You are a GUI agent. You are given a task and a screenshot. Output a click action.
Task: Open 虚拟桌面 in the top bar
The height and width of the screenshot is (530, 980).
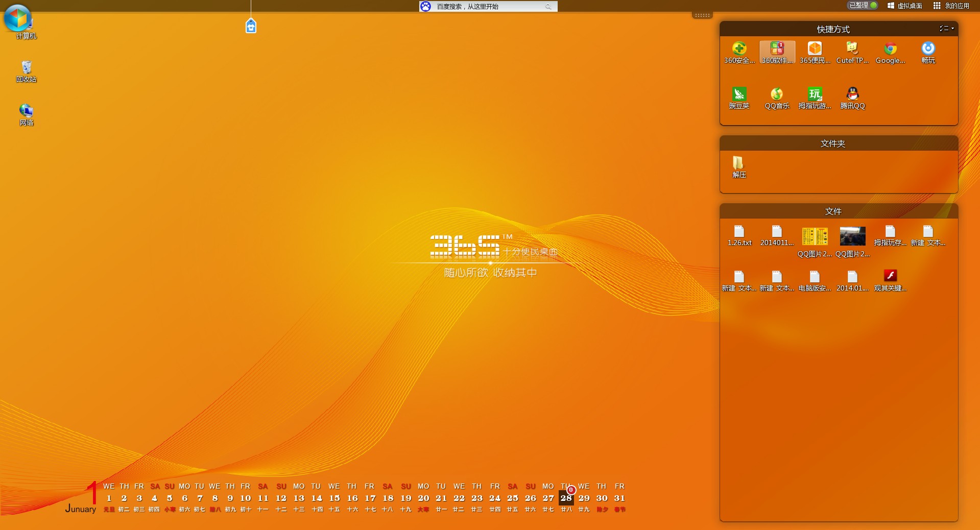click(904, 6)
